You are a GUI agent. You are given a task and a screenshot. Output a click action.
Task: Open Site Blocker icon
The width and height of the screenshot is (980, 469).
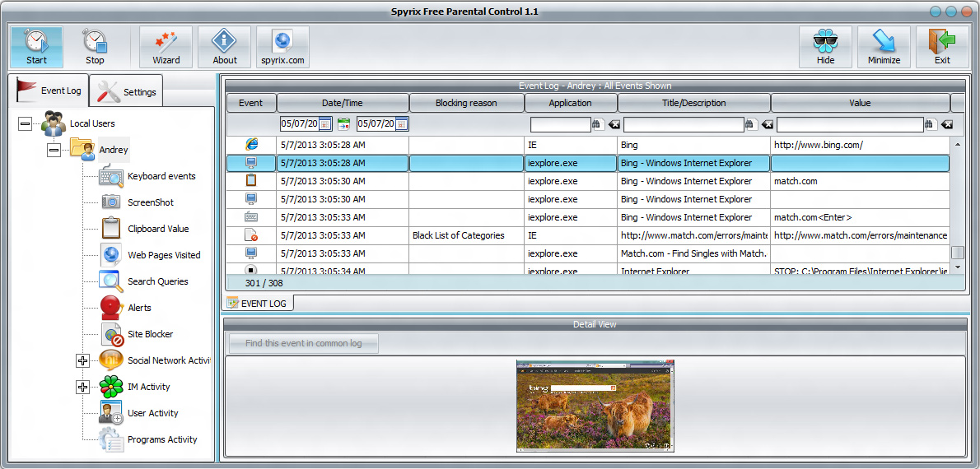(x=111, y=334)
